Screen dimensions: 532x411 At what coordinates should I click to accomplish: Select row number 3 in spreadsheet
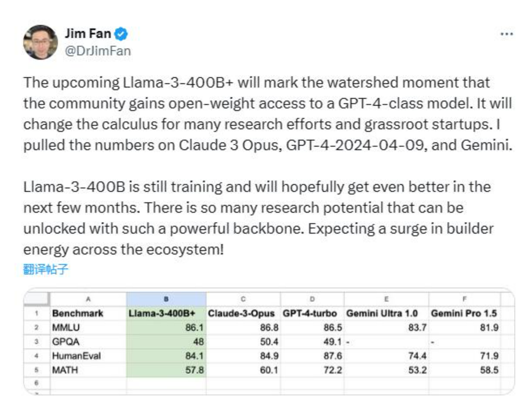point(37,341)
